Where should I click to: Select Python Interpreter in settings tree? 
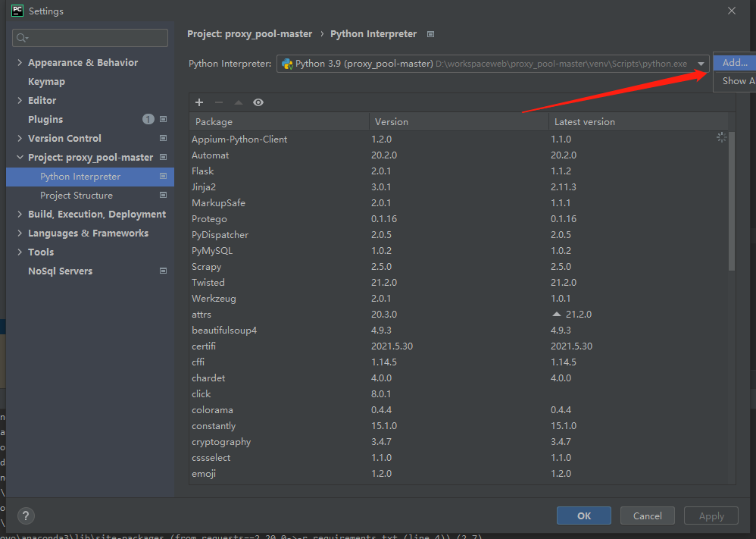[x=90, y=177]
